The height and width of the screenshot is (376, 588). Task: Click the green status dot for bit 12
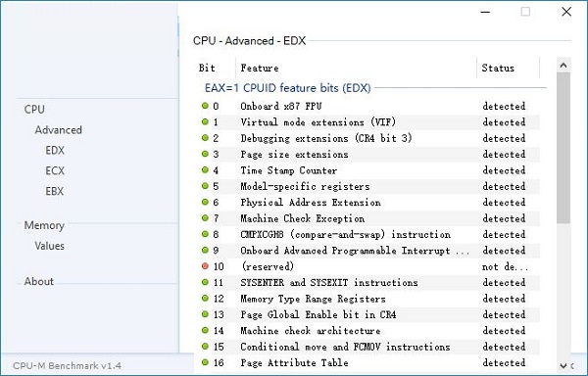point(205,299)
